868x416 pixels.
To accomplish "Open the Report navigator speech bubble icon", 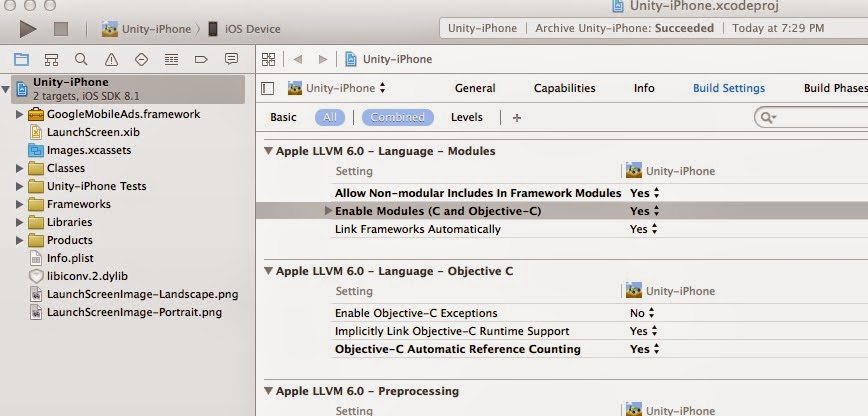I will pyautogui.click(x=231, y=59).
